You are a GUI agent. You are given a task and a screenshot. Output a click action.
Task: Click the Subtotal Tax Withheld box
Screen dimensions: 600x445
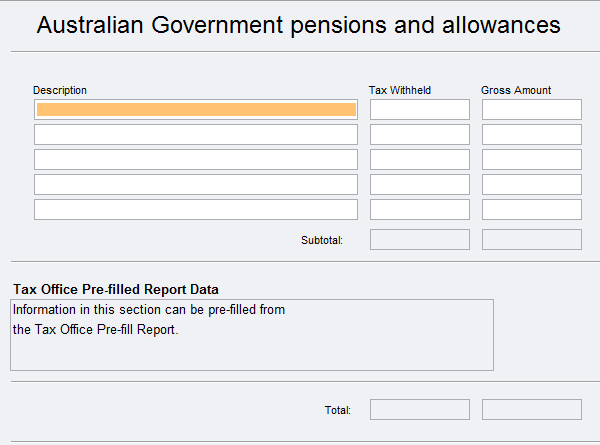420,240
